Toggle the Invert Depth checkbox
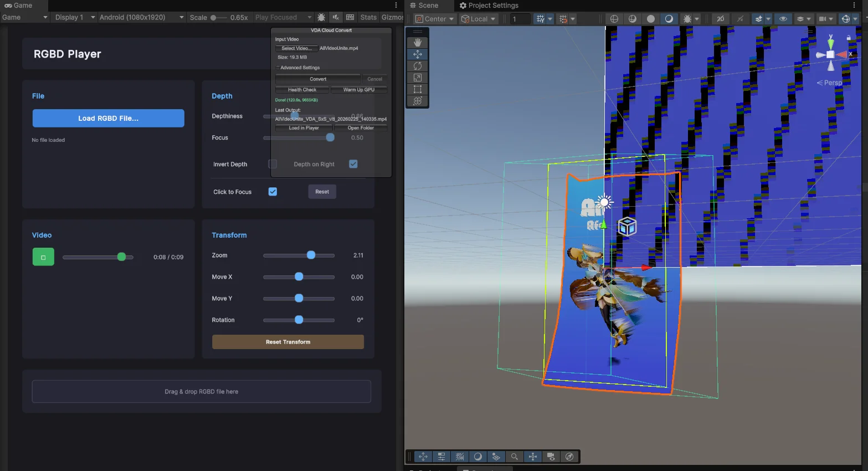This screenshot has height=471, width=868. tap(273, 164)
